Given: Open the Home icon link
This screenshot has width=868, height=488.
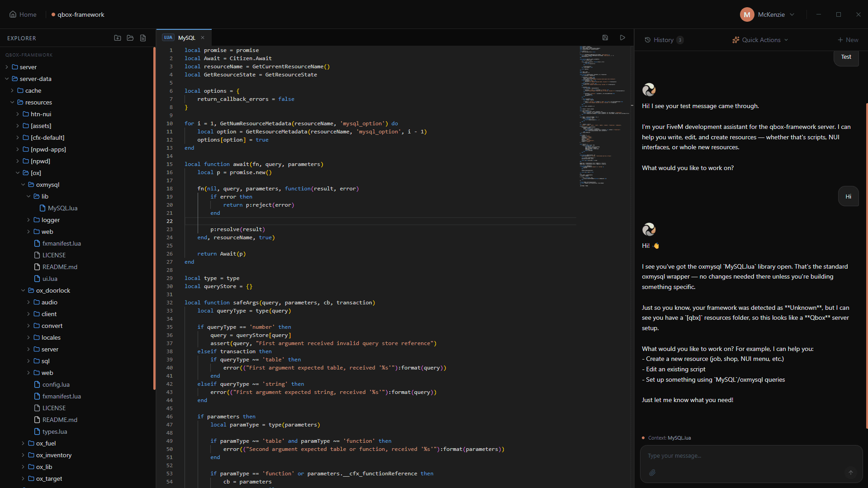Looking at the screenshot, I should click(x=23, y=14).
